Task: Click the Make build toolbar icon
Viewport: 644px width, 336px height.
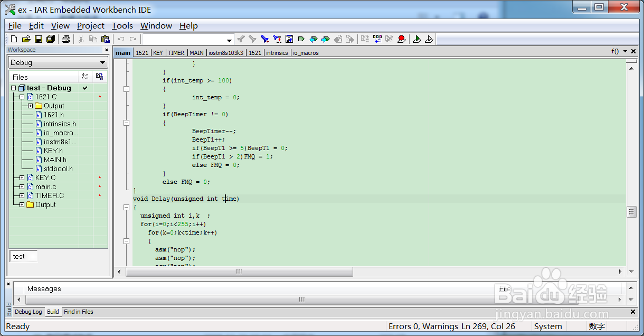Action: [x=377, y=39]
